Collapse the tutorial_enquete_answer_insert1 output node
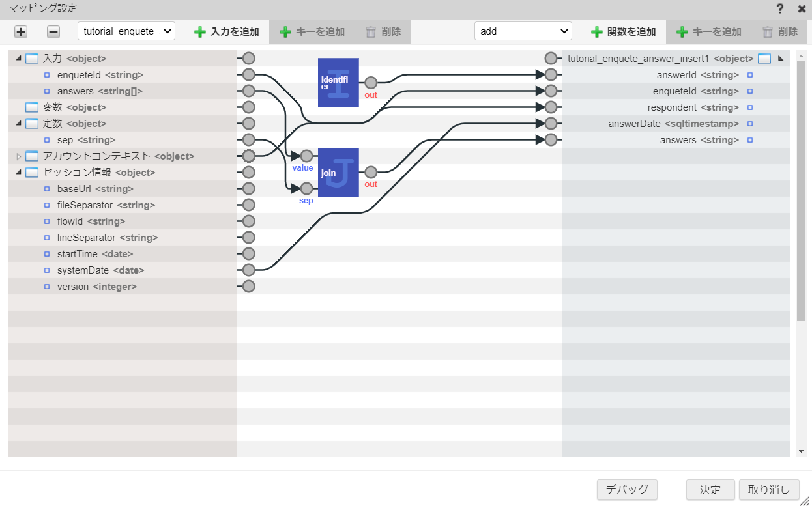Viewport: 812px width, 508px height. [781, 59]
